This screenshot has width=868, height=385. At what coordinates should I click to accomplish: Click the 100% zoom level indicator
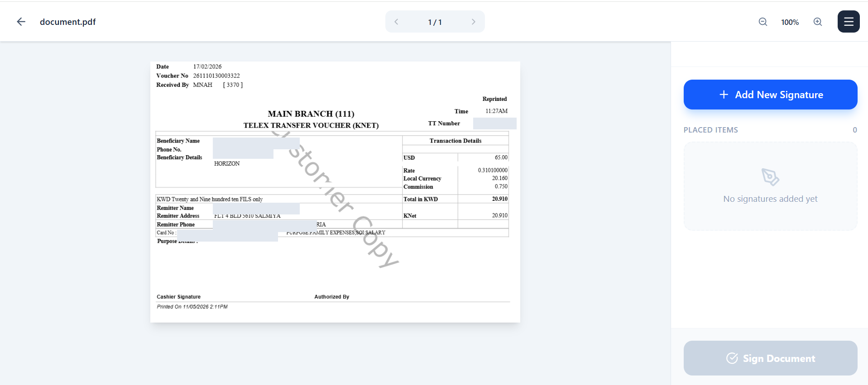(790, 22)
